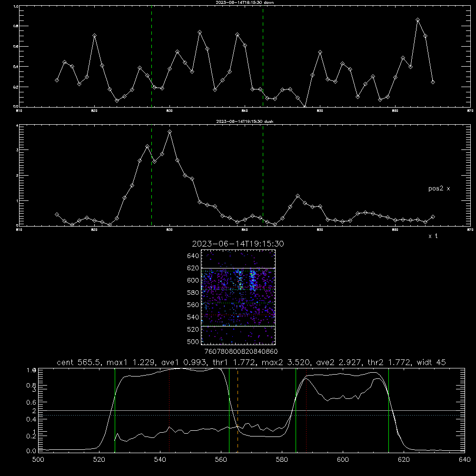This screenshot has width=476, height=476.
Task: Click the red dotted line near 588 in bottom plot
Action: (306, 410)
